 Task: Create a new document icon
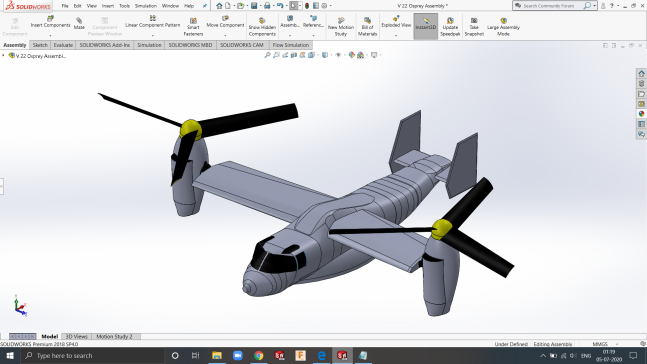(x=228, y=6)
